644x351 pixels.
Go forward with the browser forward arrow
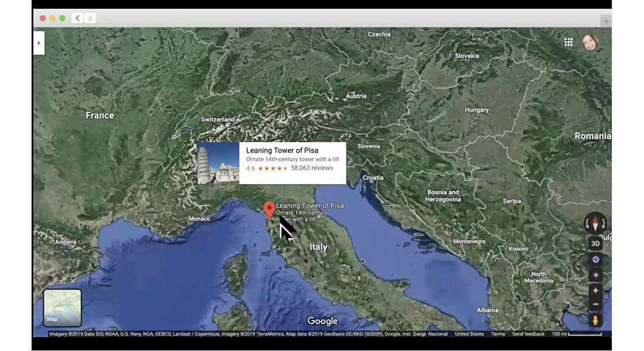coord(90,18)
